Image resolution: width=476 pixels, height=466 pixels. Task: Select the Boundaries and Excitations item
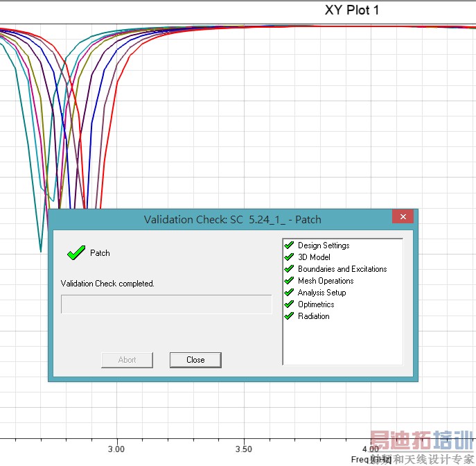coord(342,269)
